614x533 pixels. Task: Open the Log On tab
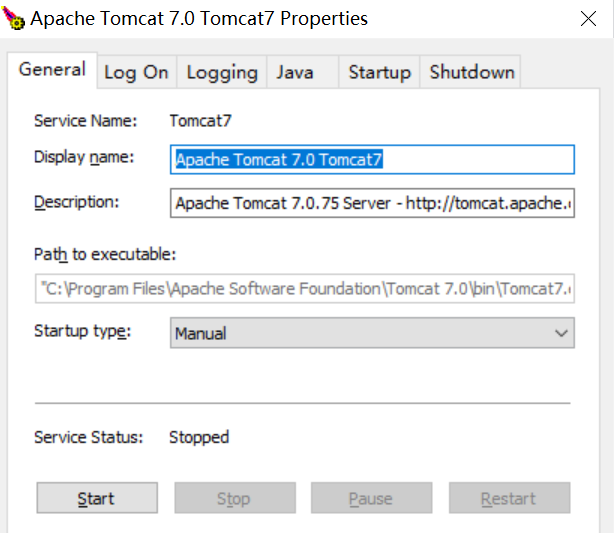(136, 72)
